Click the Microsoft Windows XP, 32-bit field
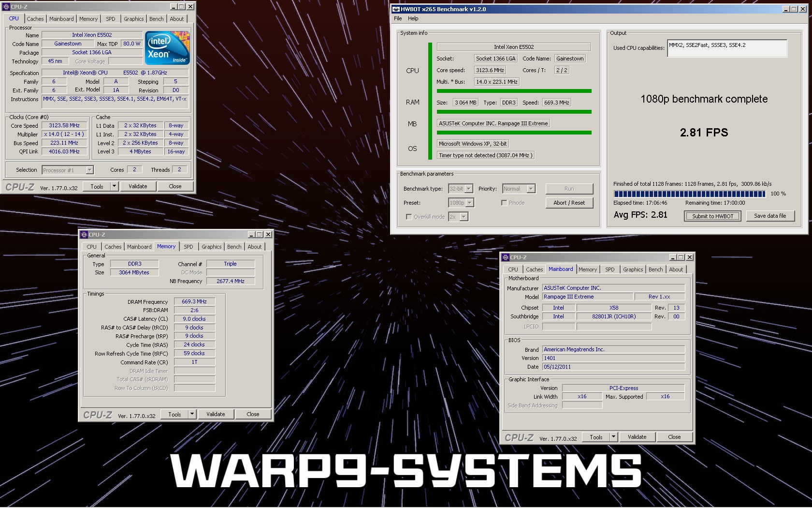812x508 pixels. click(473, 144)
